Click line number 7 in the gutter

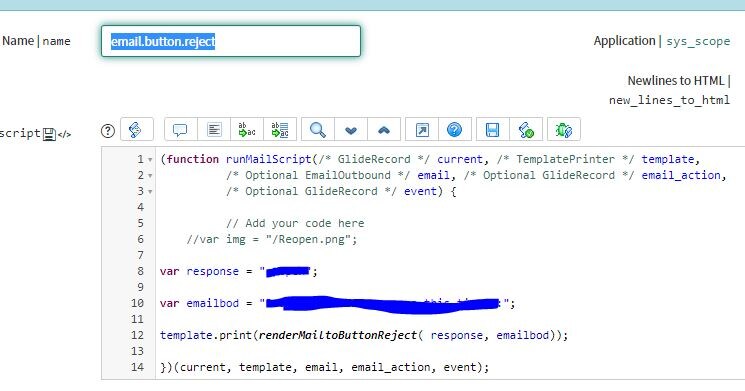(141, 255)
